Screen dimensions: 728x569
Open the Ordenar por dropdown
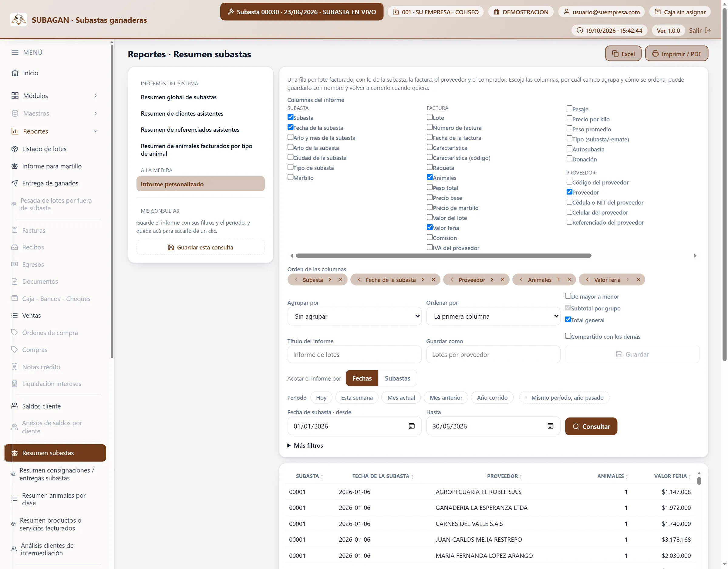[493, 316]
